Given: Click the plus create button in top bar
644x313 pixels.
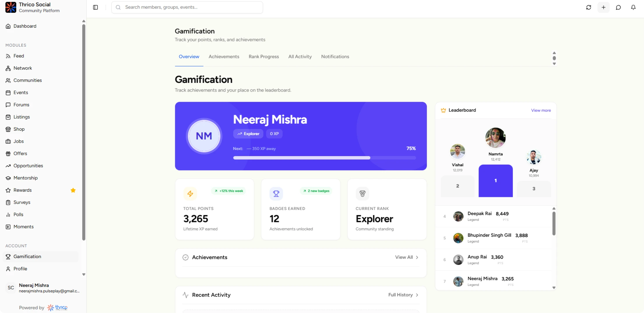Looking at the screenshot, I should (x=603, y=7).
